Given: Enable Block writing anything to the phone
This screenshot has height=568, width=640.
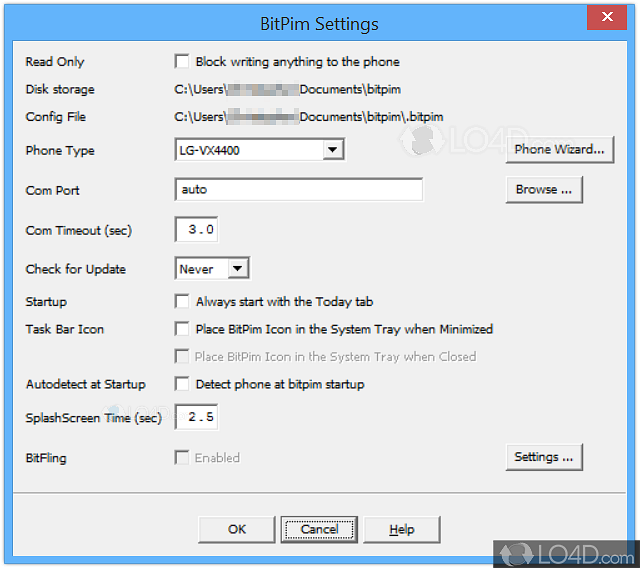Looking at the screenshot, I should (x=182, y=62).
